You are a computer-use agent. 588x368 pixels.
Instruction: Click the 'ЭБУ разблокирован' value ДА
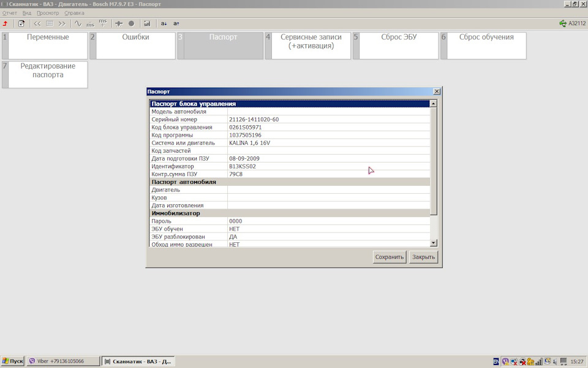233,237
